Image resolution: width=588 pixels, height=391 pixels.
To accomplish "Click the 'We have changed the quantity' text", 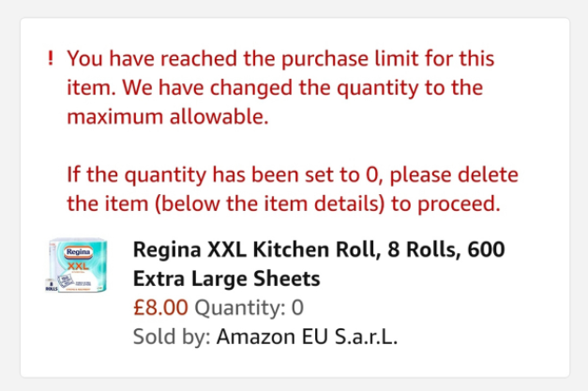I will [x=347, y=89].
